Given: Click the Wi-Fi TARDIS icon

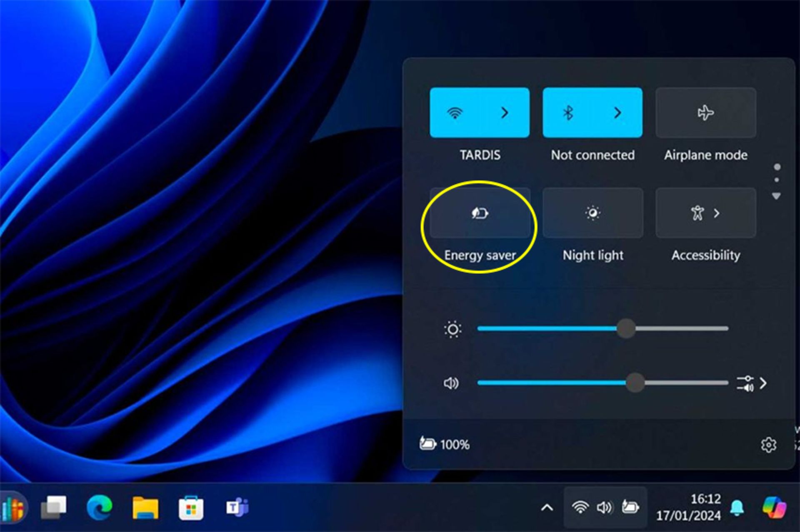Looking at the screenshot, I should click(455, 116).
